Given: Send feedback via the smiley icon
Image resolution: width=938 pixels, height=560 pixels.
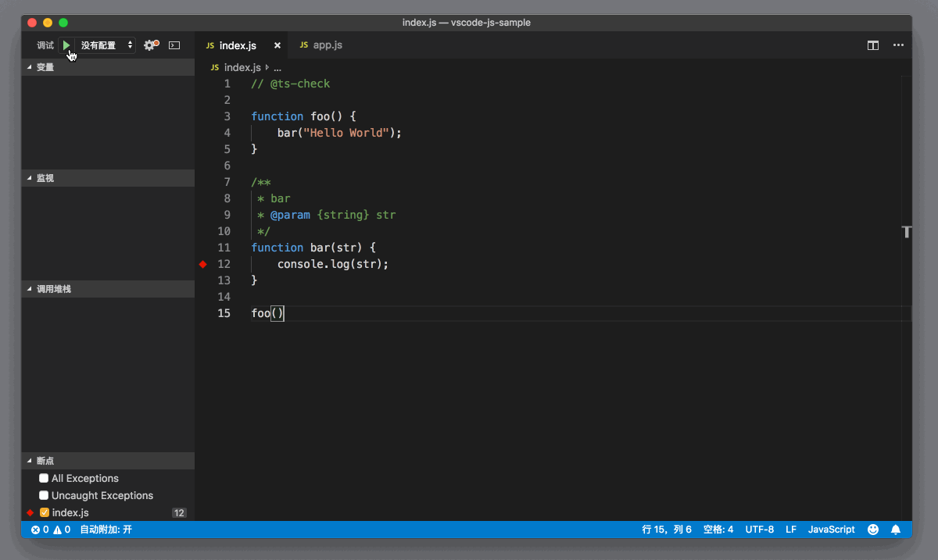Looking at the screenshot, I should point(873,529).
